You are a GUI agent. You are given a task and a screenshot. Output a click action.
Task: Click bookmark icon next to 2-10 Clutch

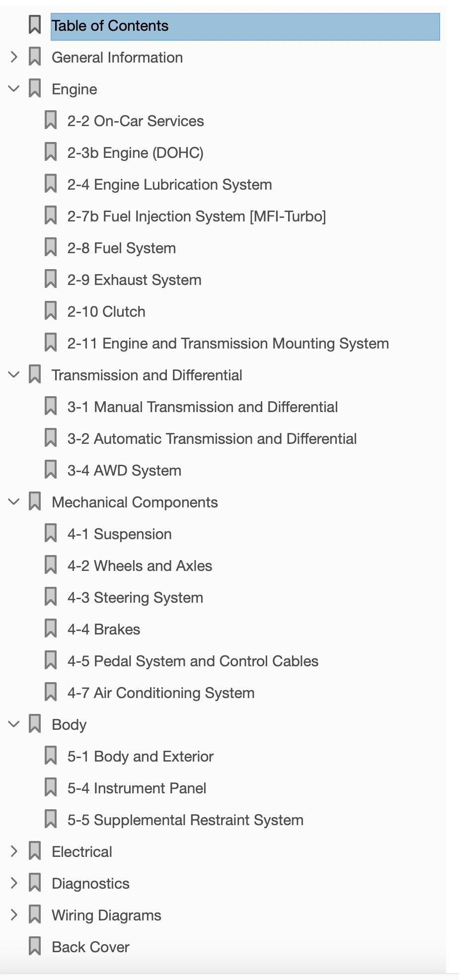(x=51, y=311)
